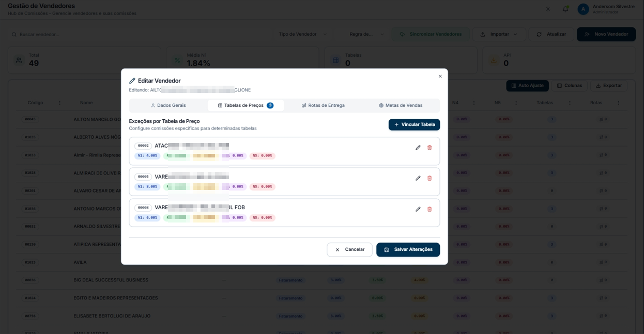The width and height of the screenshot is (644, 334).
Task: Click the 00005 code badge
Action: (x=143, y=177)
